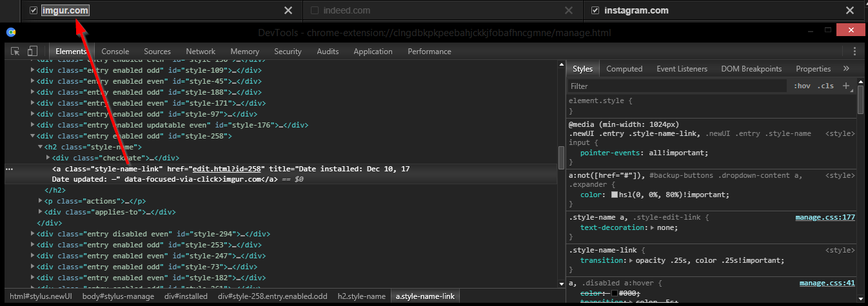868x306 pixels.
Task: Collapse the h2 style-name node
Action: click(41, 147)
